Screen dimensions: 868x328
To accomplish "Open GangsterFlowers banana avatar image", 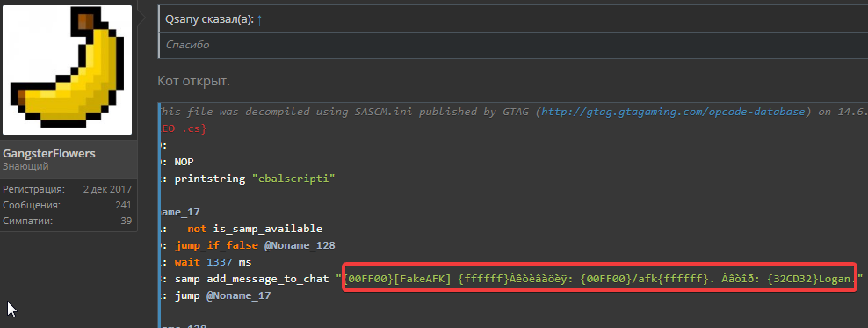I will (68, 69).
